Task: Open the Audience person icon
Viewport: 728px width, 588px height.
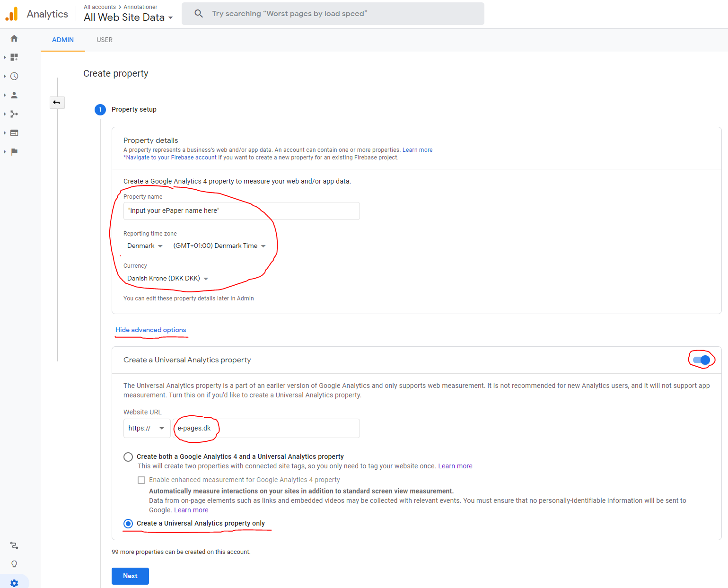Action: tap(14, 95)
